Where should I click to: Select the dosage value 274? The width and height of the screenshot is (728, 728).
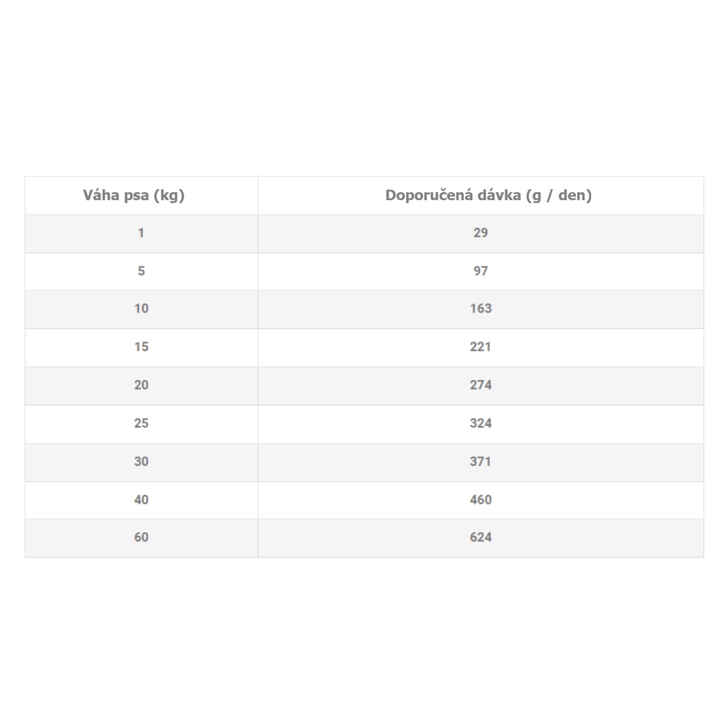click(x=480, y=385)
